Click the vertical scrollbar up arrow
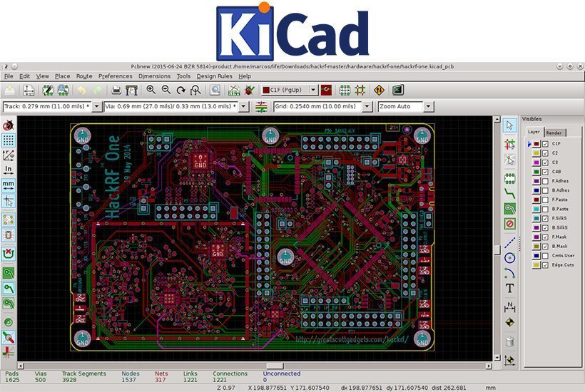 (x=497, y=119)
